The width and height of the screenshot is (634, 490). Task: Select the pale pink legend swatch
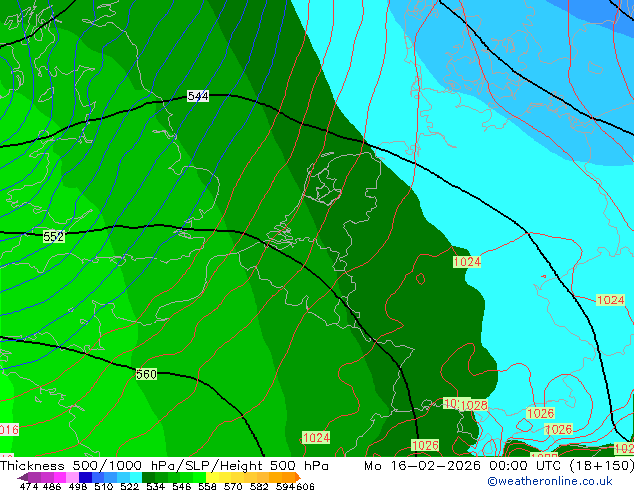tap(72, 477)
